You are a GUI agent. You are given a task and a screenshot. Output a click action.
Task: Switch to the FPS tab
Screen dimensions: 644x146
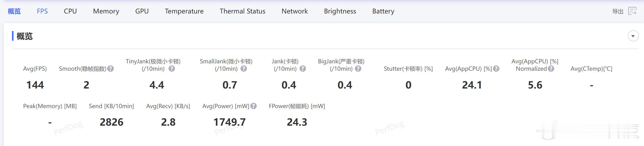pyautogui.click(x=42, y=11)
